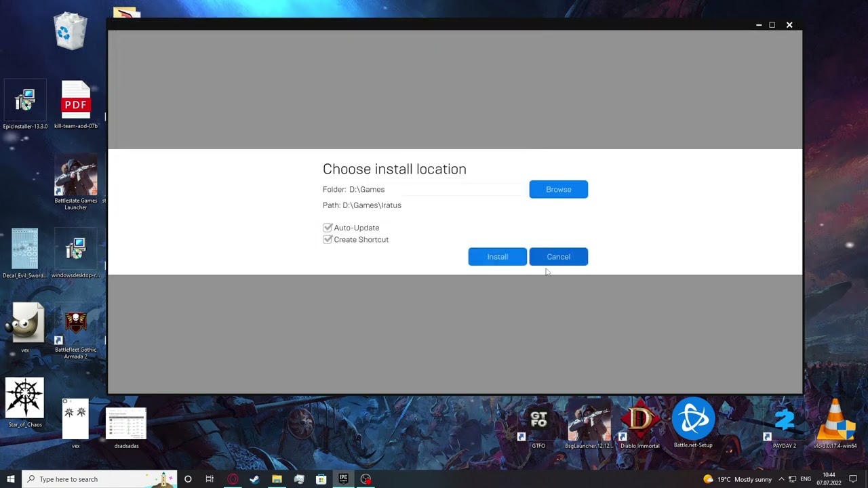Image resolution: width=868 pixels, height=488 pixels.
Task: Cancel the install location dialog
Action: 559,256
